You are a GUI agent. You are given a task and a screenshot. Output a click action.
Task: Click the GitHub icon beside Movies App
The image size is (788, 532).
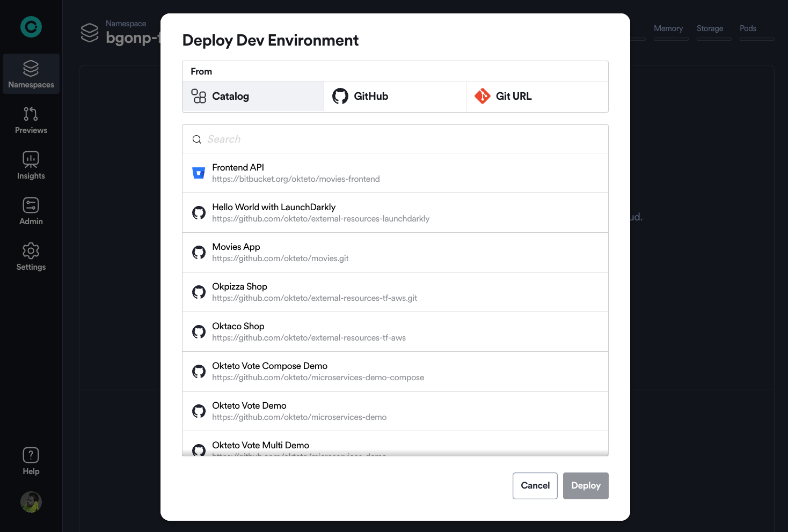pyautogui.click(x=199, y=252)
